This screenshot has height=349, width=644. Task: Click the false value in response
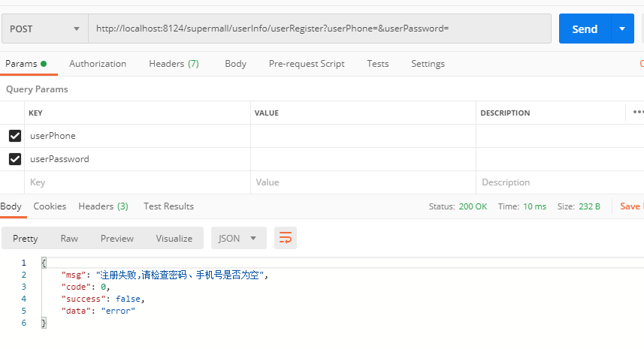pyautogui.click(x=128, y=299)
